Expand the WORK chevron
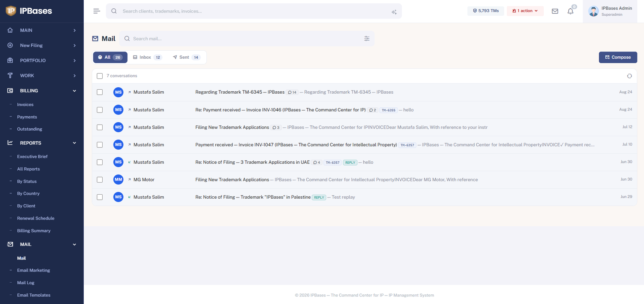This screenshot has width=644, height=304. pyautogui.click(x=74, y=76)
